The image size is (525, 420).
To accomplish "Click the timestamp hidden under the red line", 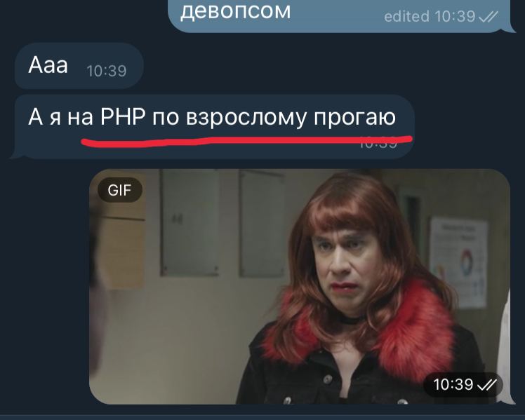I will 378,143.
